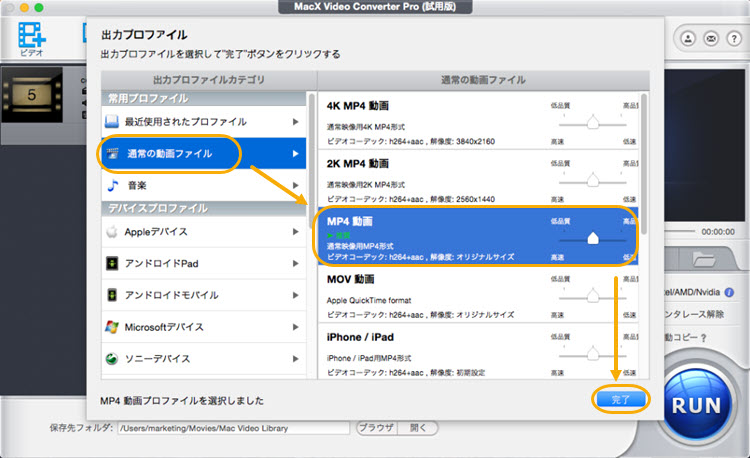
Task: Click the recently used profile icon
Action: (111, 121)
